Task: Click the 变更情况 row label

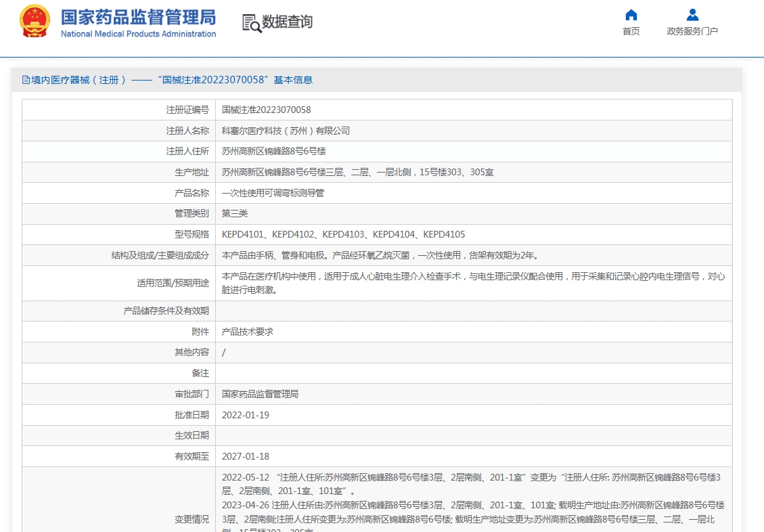Action: (192, 519)
